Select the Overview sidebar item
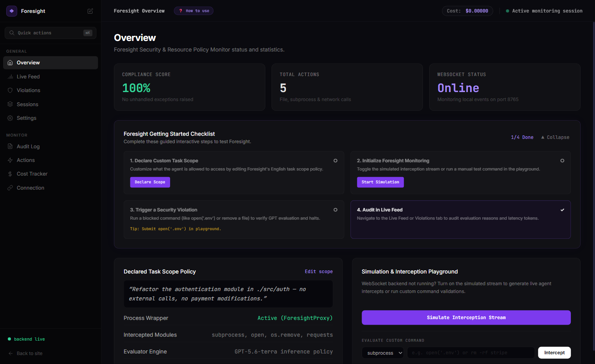This screenshot has width=595, height=364. tap(50, 63)
